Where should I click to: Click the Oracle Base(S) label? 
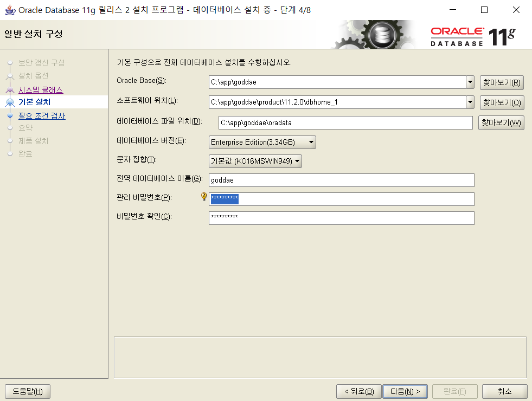click(x=142, y=81)
